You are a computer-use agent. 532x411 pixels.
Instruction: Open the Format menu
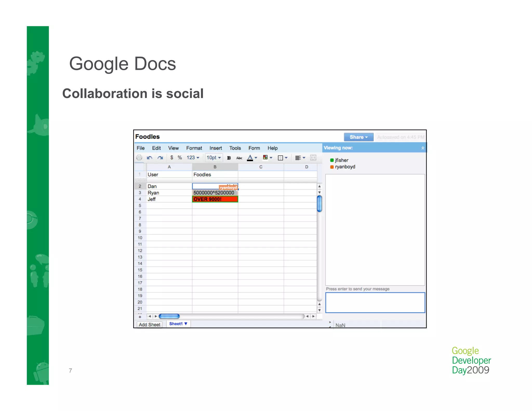(x=194, y=148)
